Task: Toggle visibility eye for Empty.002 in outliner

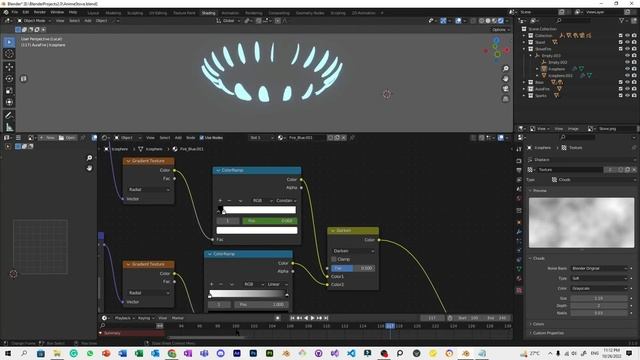Action: (627, 62)
